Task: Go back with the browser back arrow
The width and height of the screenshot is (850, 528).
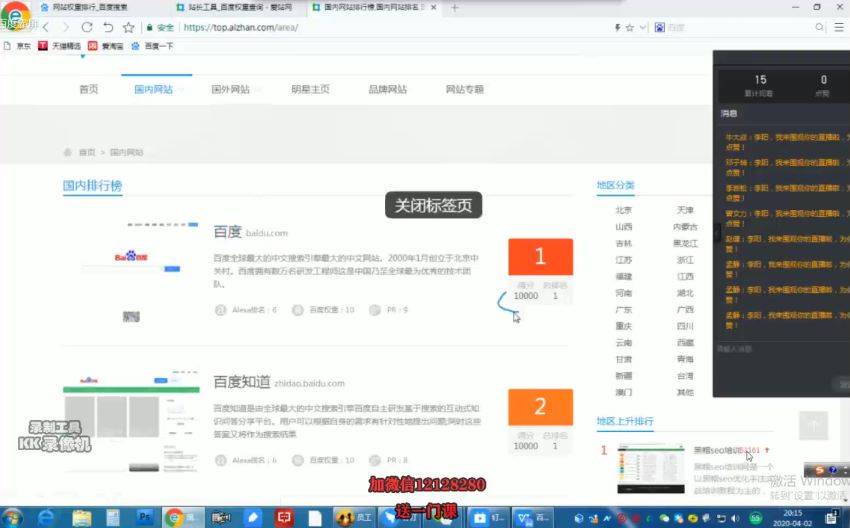Action: (46, 27)
